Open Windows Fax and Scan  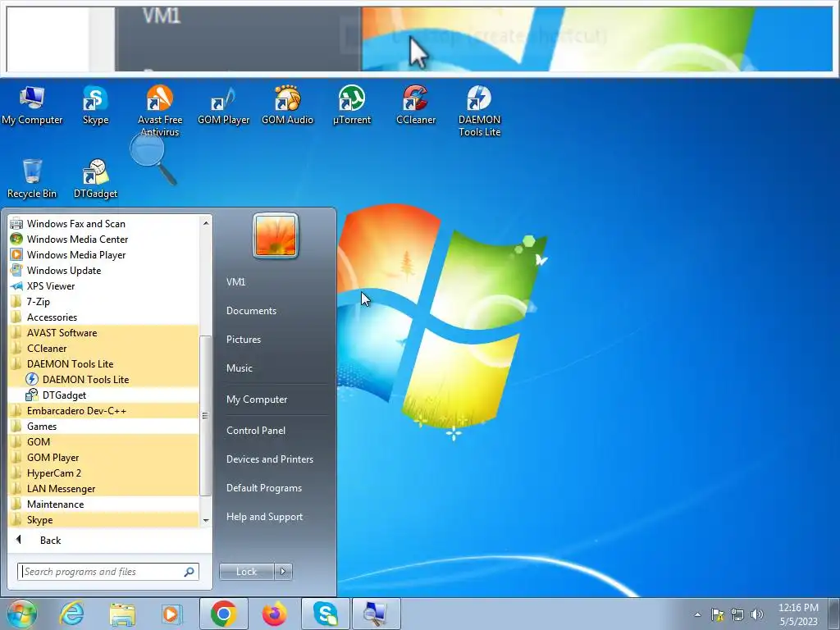pos(104,224)
